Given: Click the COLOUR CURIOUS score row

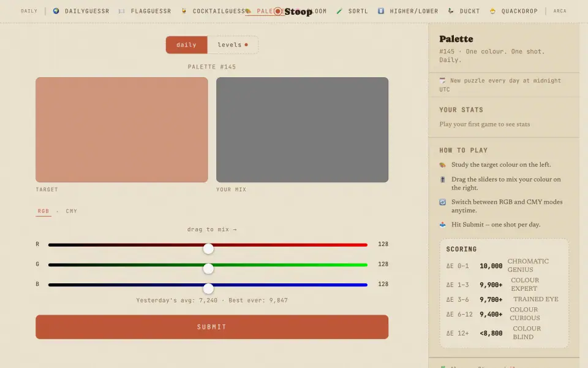Looking at the screenshot, I should tap(503, 314).
